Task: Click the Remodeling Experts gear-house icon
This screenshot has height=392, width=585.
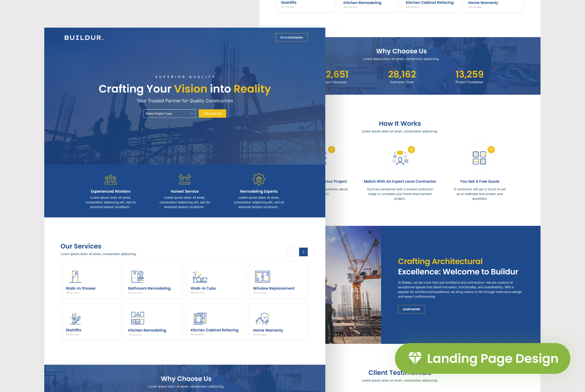Action: (x=259, y=179)
